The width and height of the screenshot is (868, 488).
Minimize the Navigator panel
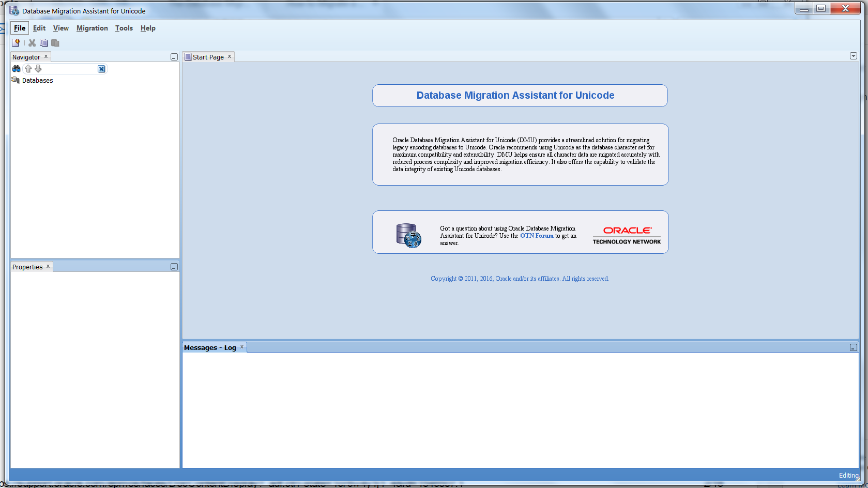(x=174, y=57)
